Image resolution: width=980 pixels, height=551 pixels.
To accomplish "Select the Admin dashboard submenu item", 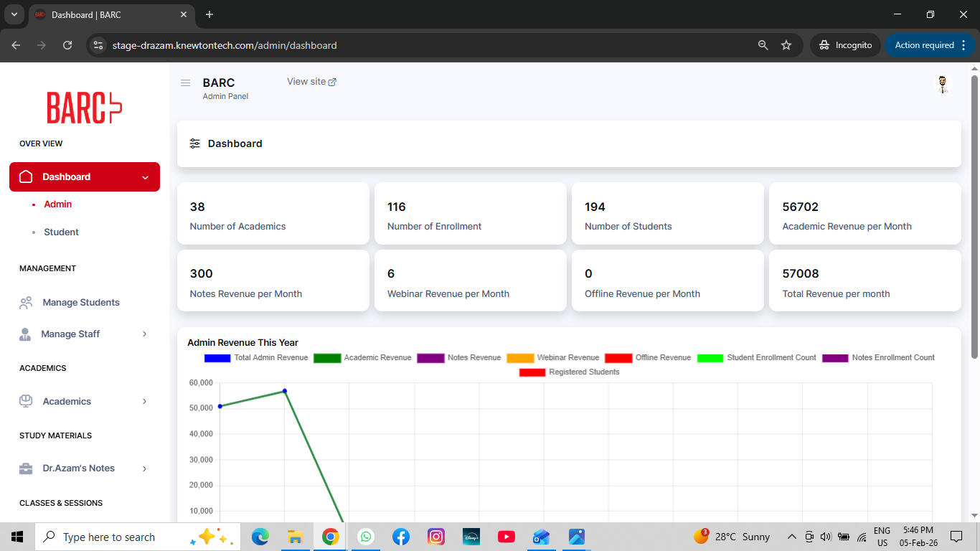I will [x=58, y=204].
